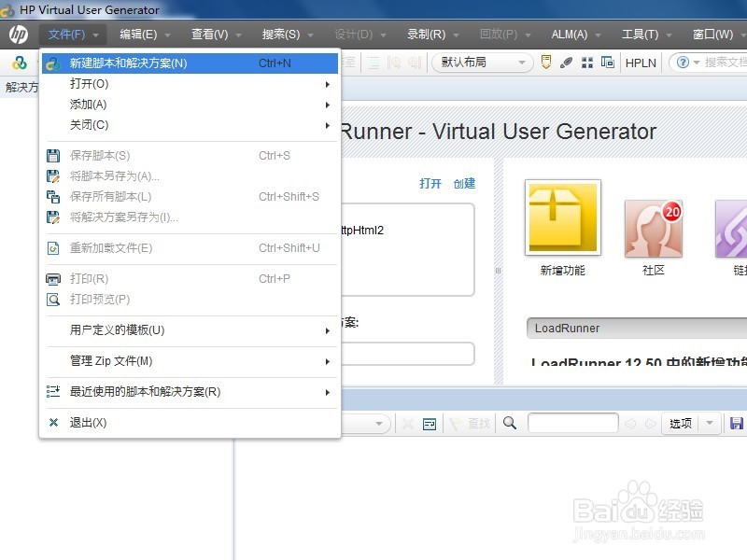Click the output pane wrap lines icon

[430, 424]
